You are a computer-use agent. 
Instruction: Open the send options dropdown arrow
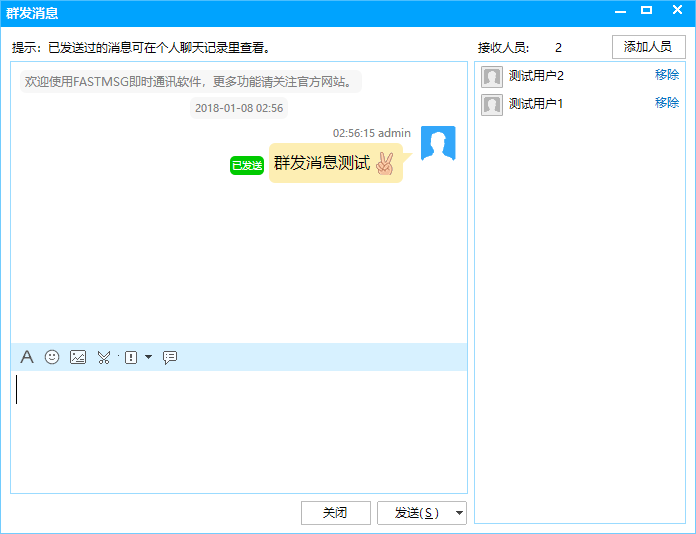pyautogui.click(x=460, y=513)
